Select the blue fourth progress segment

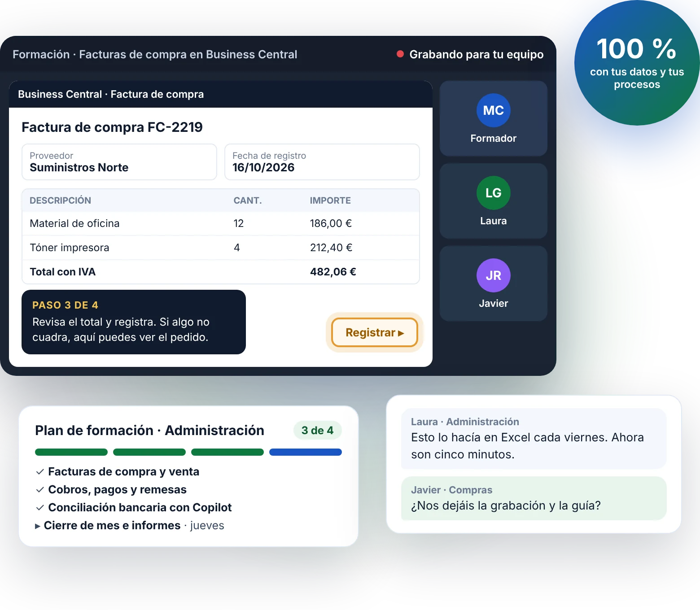(306, 452)
